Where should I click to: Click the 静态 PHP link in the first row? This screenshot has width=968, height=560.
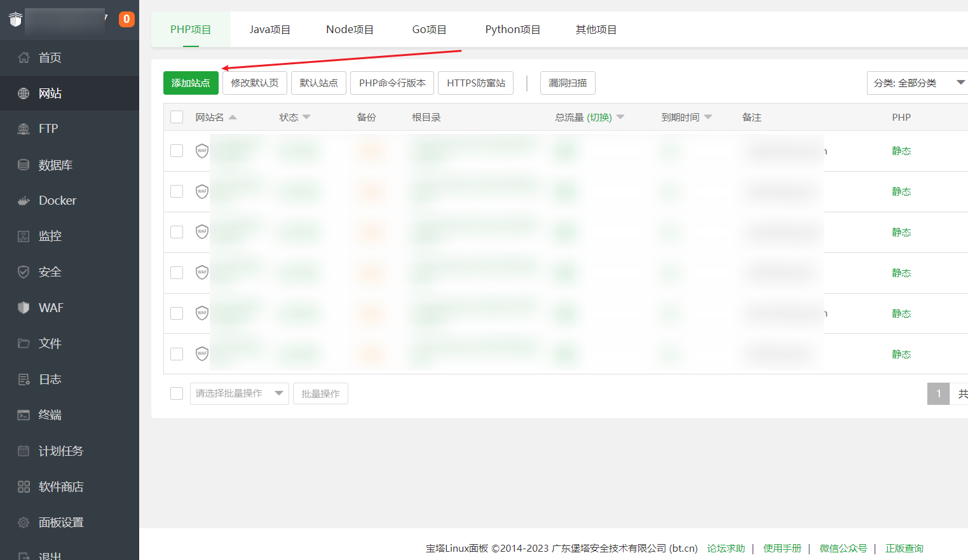tap(901, 151)
